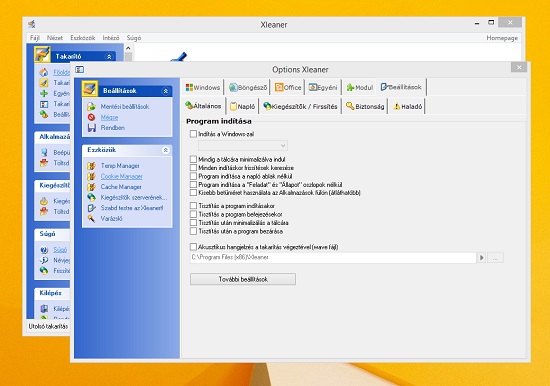
Task: Collapse the Beállítások panel chevron
Action: (x=165, y=91)
